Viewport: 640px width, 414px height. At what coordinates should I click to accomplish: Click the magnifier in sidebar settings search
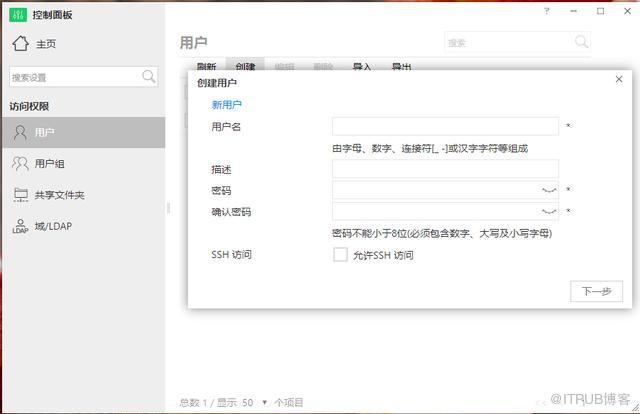(x=149, y=76)
